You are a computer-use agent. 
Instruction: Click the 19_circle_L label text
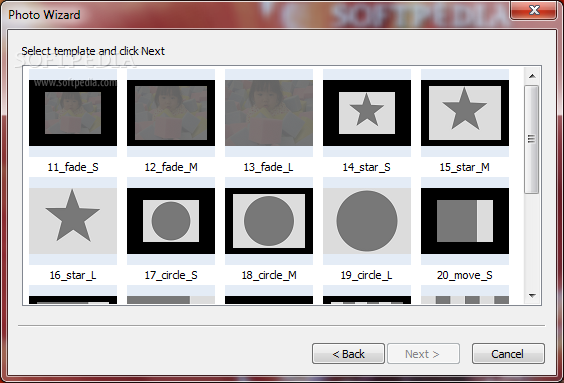pos(367,275)
